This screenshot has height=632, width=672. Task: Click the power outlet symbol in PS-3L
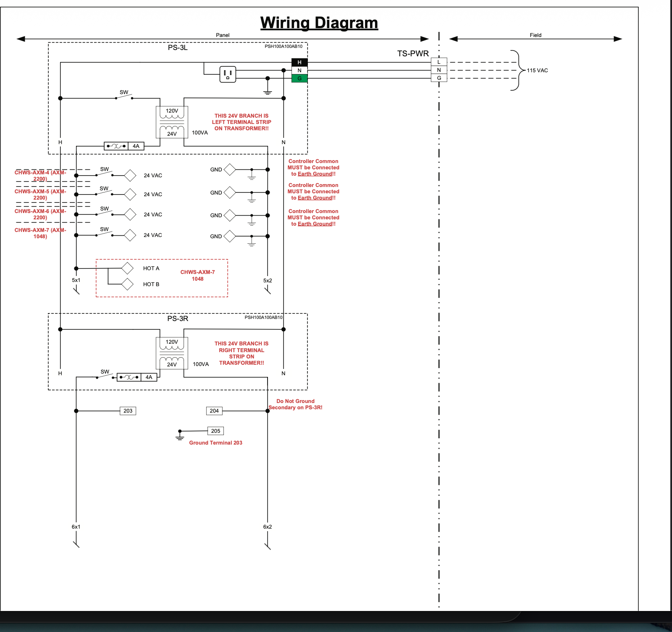pos(228,74)
